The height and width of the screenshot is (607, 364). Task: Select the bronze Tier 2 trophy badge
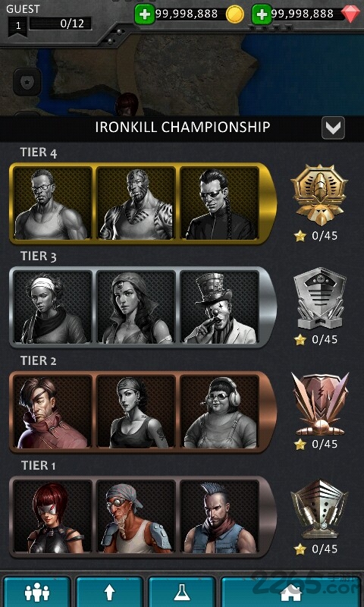coord(319,404)
